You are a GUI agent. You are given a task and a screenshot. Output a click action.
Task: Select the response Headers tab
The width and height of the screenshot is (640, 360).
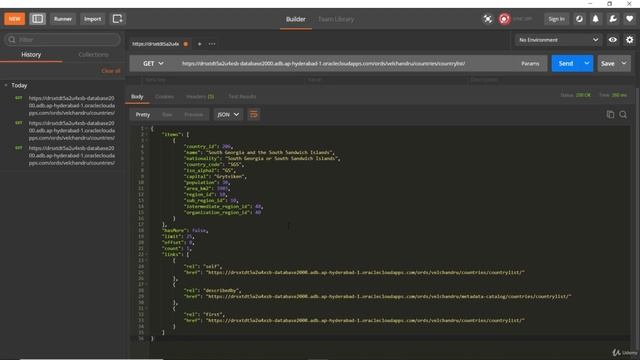[200, 96]
